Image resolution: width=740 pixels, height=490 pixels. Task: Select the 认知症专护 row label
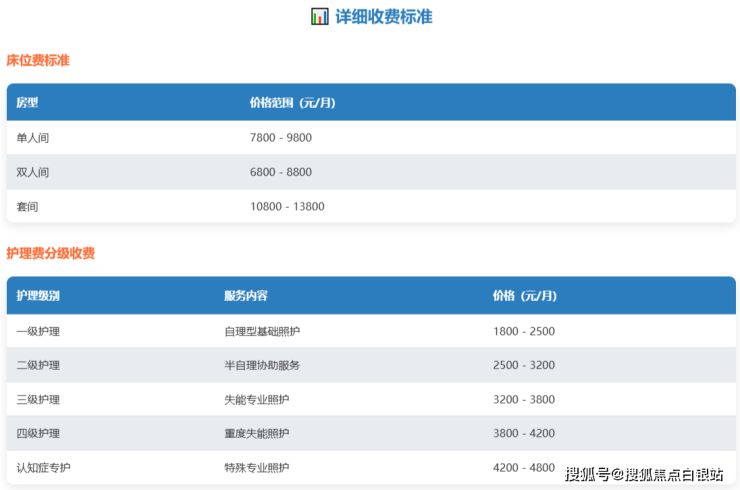(x=44, y=467)
